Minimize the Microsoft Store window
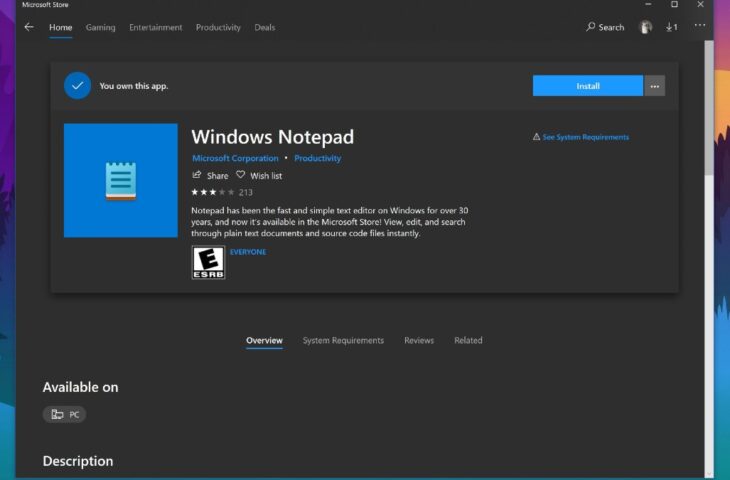The image size is (730, 480). tap(648, 4)
